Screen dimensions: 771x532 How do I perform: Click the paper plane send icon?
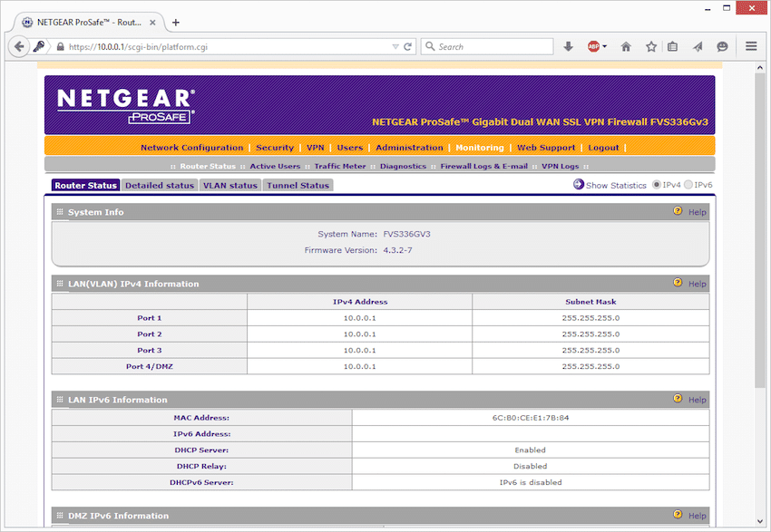pyautogui.click(x=698, y=46)
